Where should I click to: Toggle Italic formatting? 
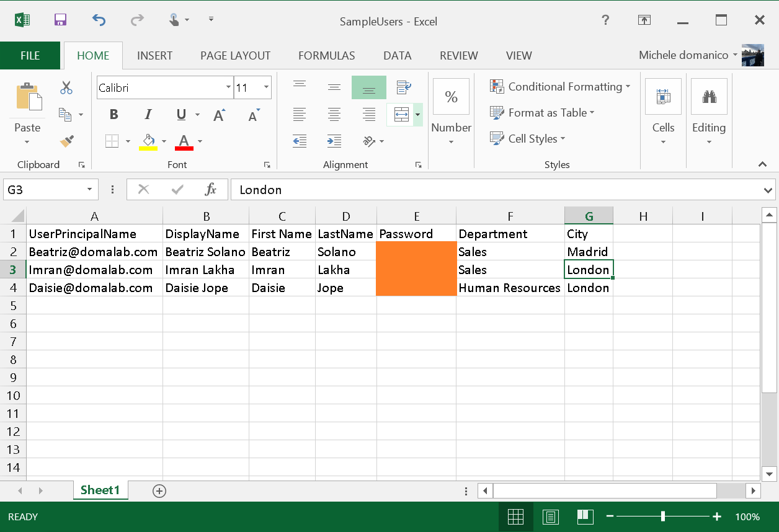tap(148, 115)
